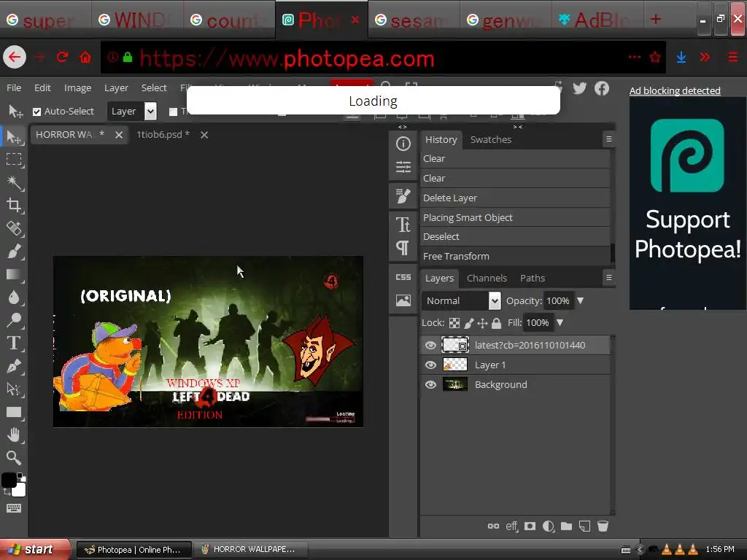Image resolution: width=747 pixels, height=560 pixels.
Task: Open Layers panel options menu
Action: pos(608,278)
